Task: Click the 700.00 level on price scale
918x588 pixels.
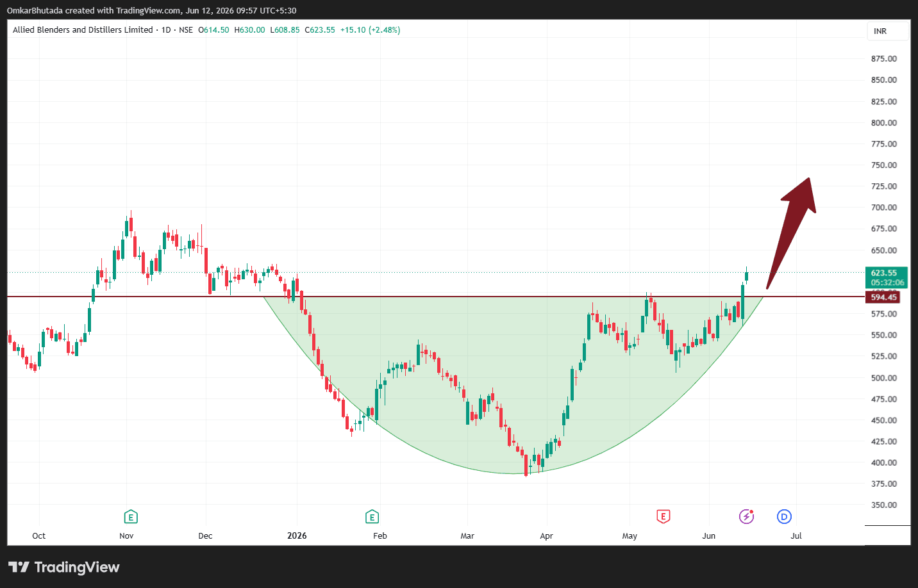Action: [x=883, y=208]
